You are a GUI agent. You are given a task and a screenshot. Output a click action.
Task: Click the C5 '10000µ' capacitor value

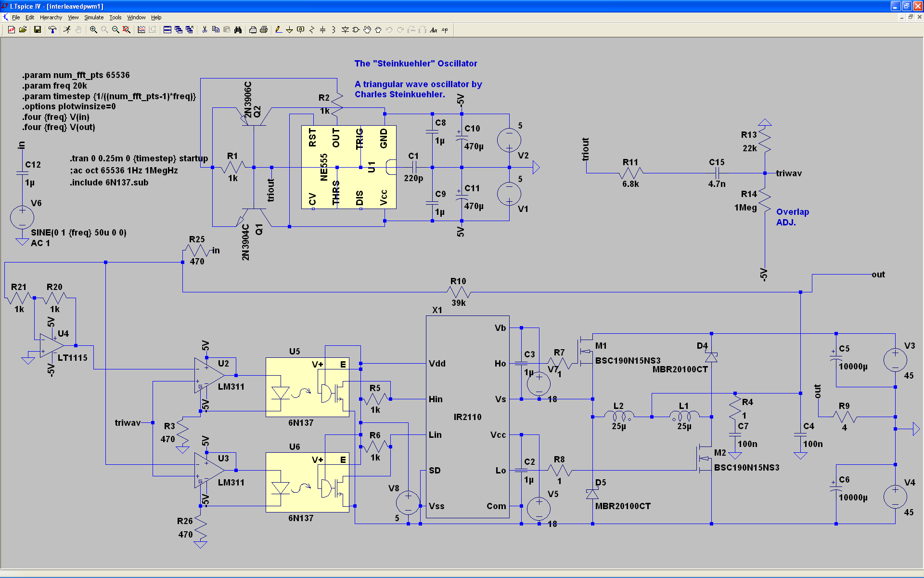coord(853,367)
